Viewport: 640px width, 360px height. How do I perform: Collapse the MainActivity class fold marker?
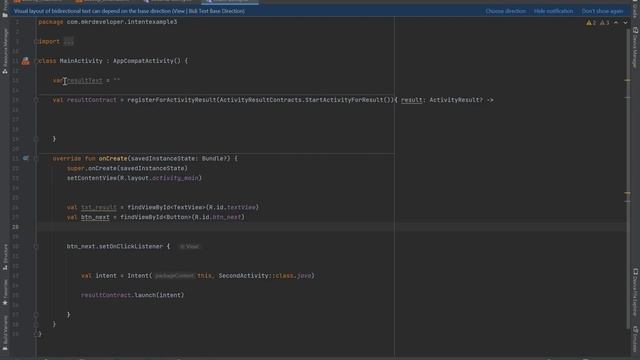coord(36,61)
